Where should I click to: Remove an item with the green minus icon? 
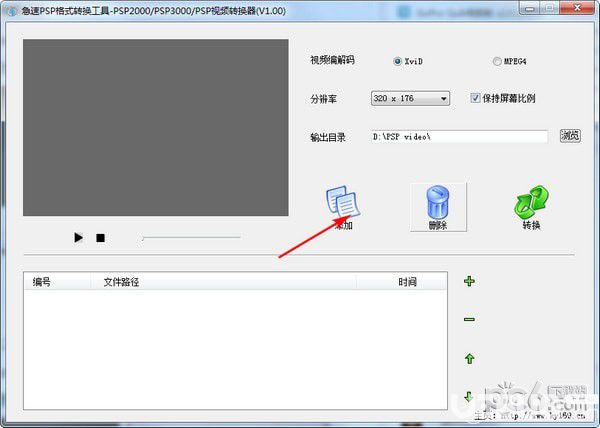point(469,319)
